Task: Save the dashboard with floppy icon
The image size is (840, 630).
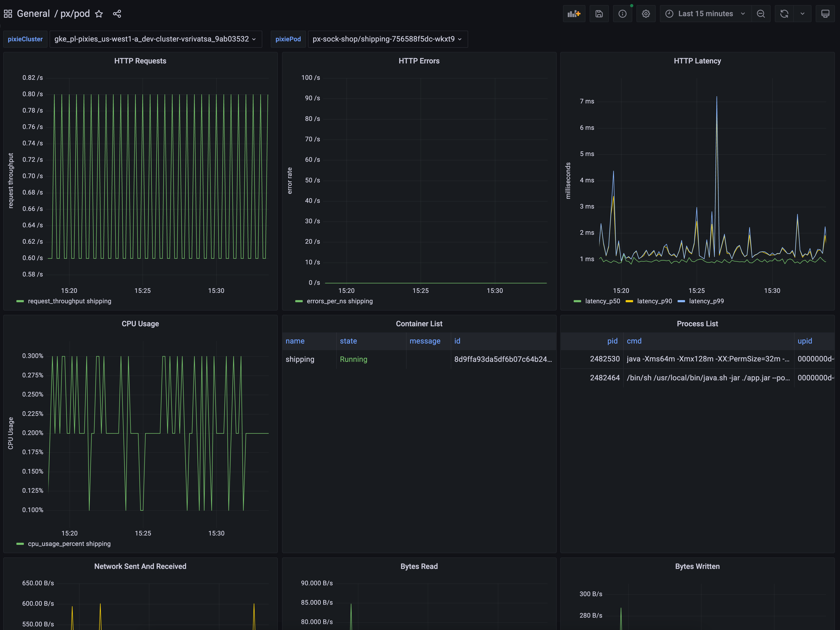Action: [599, 14]
